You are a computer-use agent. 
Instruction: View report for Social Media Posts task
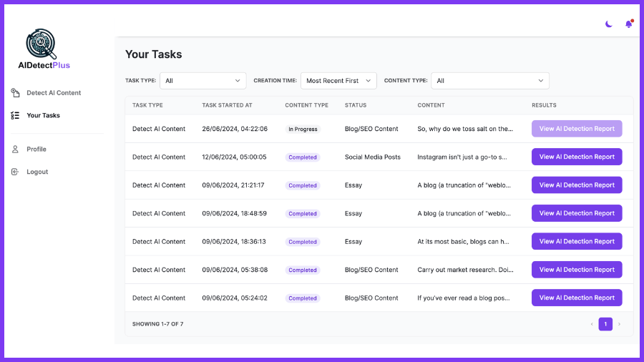[x=577, y=157]
